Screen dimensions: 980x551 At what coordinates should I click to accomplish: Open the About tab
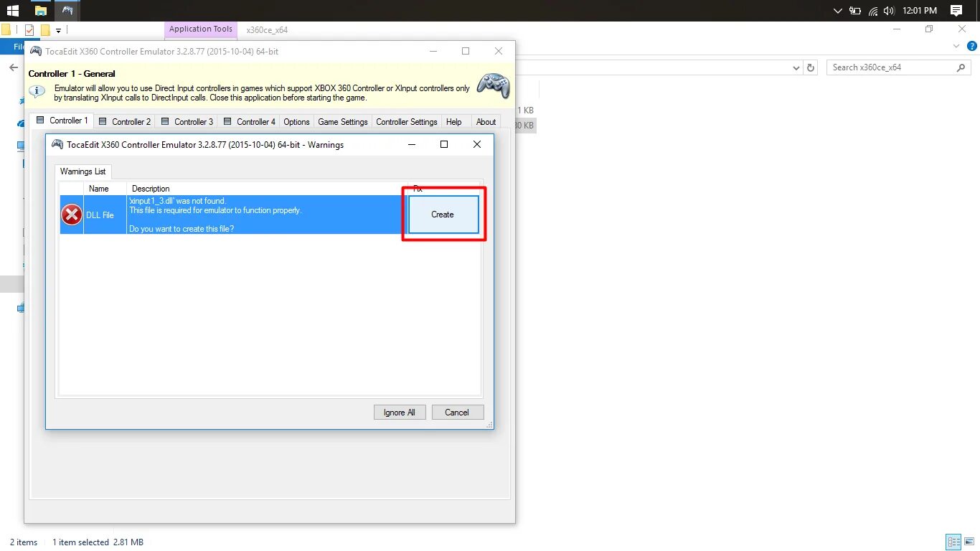tap(486, 122)
